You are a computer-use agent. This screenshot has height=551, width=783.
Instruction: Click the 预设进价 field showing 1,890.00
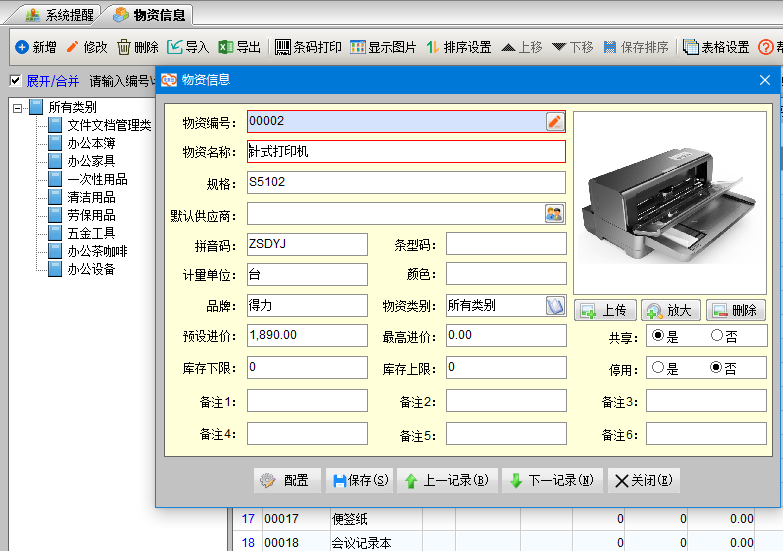[307, 335]
